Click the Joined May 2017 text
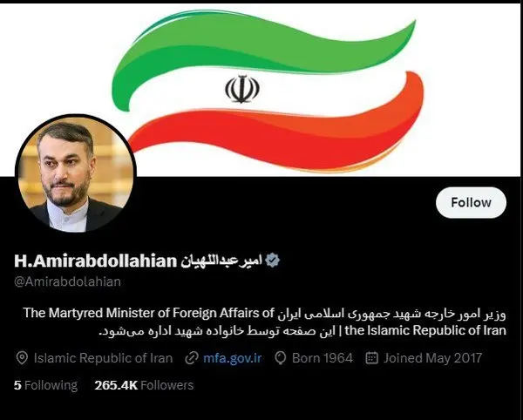The height and width of the screenshot is (420, 523). point(433,358)
